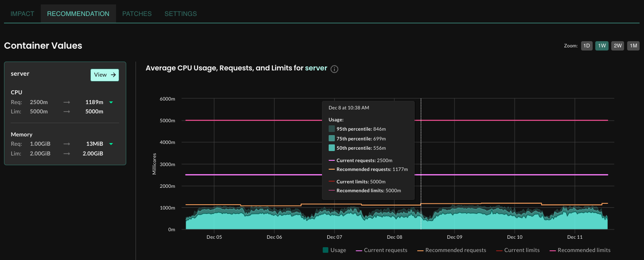Screen dimensions: 644x260
Task: Click the Dec 09 point on chart axis
Action: click(x=454, y=237)
